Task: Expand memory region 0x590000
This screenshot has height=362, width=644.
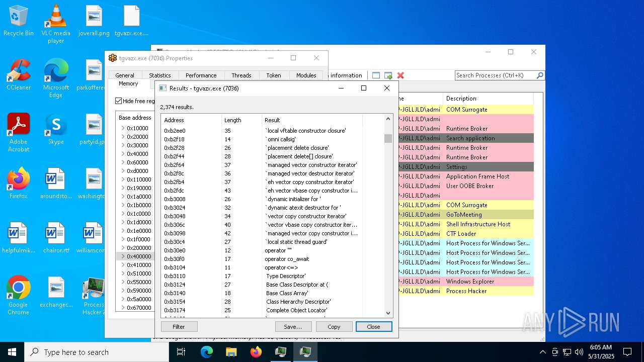Action: (123, 291)
